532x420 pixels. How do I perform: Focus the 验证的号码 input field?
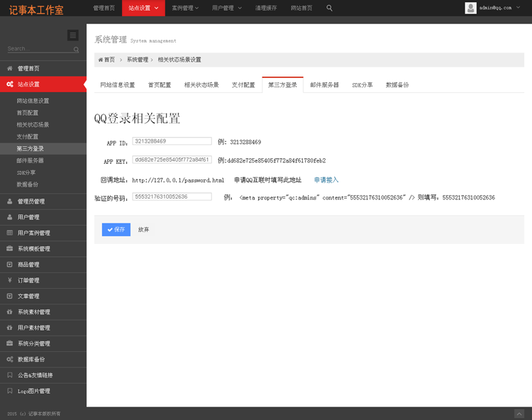point(172,197)
